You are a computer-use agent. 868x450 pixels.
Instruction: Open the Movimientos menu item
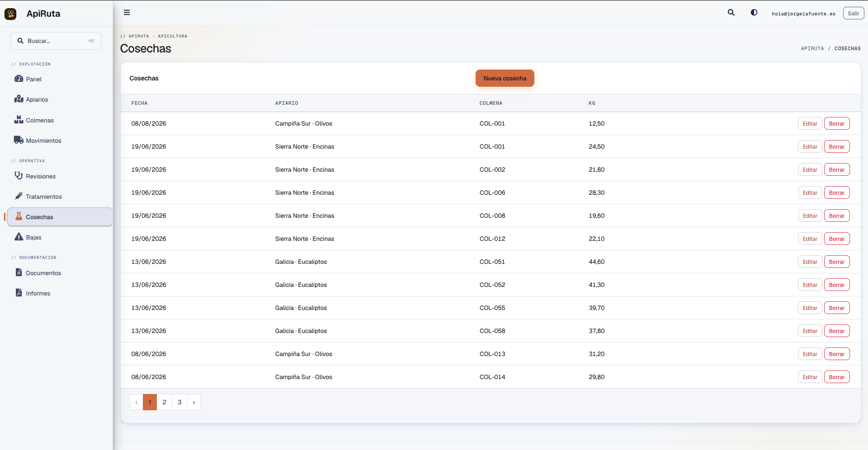(x=60, y=141)
